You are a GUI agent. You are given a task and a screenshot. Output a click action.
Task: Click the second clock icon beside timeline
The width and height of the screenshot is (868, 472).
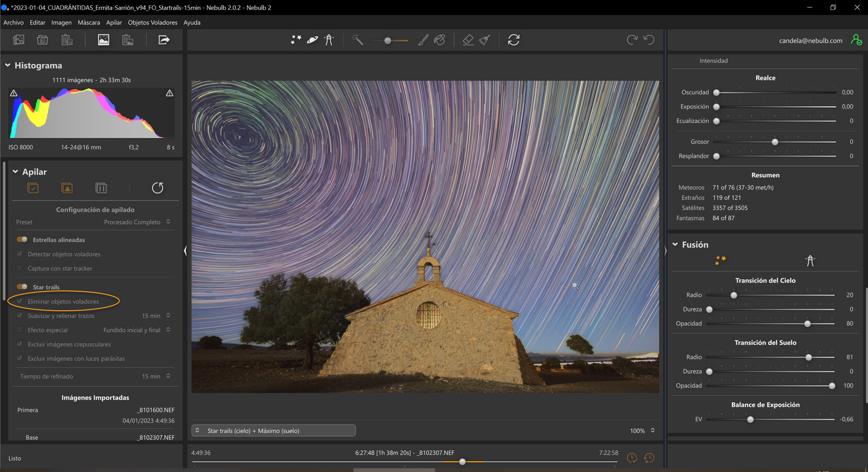click(649, 458)
